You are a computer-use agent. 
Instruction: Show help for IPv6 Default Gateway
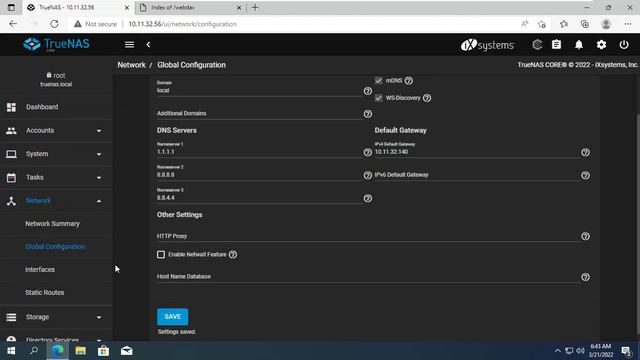(585, 175)
